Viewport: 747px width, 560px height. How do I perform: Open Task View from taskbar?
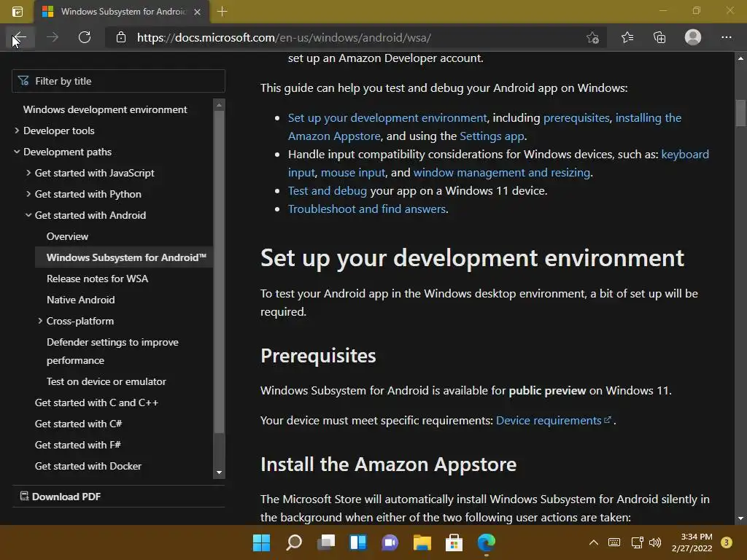point(326,542)
